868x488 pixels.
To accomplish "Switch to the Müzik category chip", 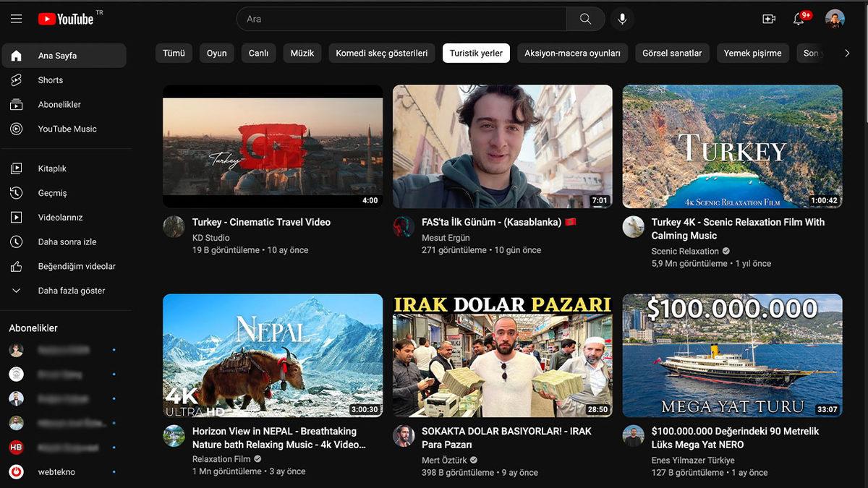I will [302, 53].
